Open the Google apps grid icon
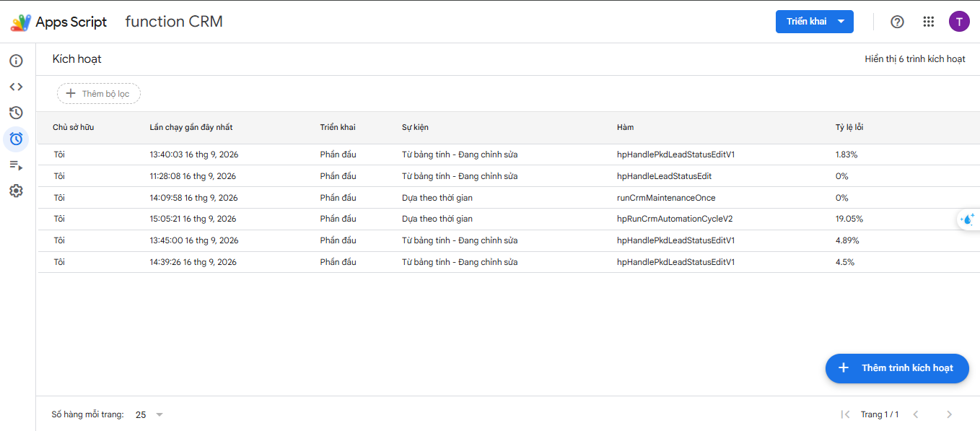Screen dimensions: 980x431 (x=929, y=22)
